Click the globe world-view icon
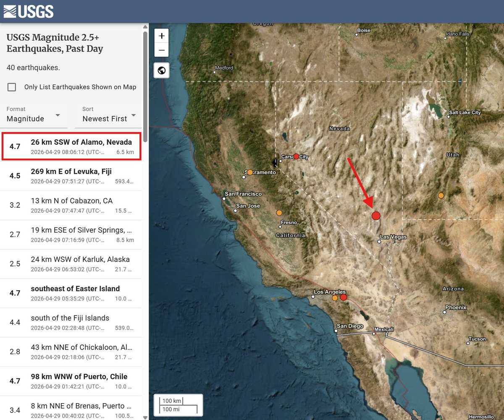 click(x=161, y=70)
